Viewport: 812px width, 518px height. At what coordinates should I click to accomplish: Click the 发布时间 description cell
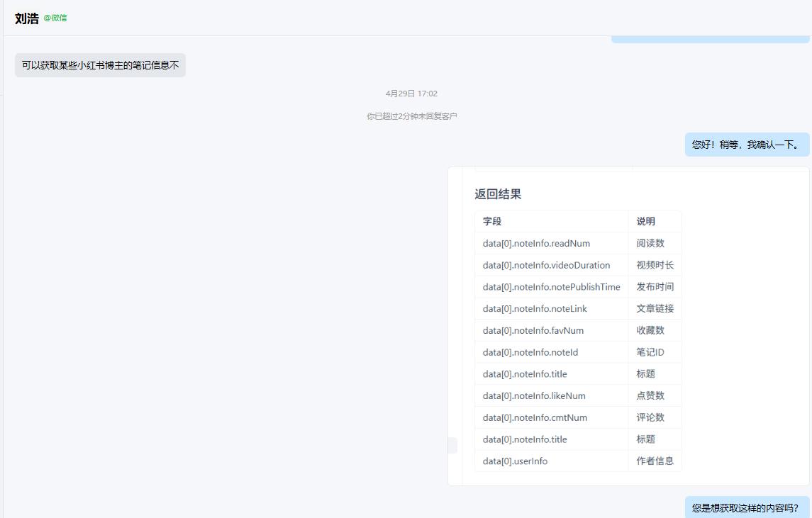(x=655, y=287)
